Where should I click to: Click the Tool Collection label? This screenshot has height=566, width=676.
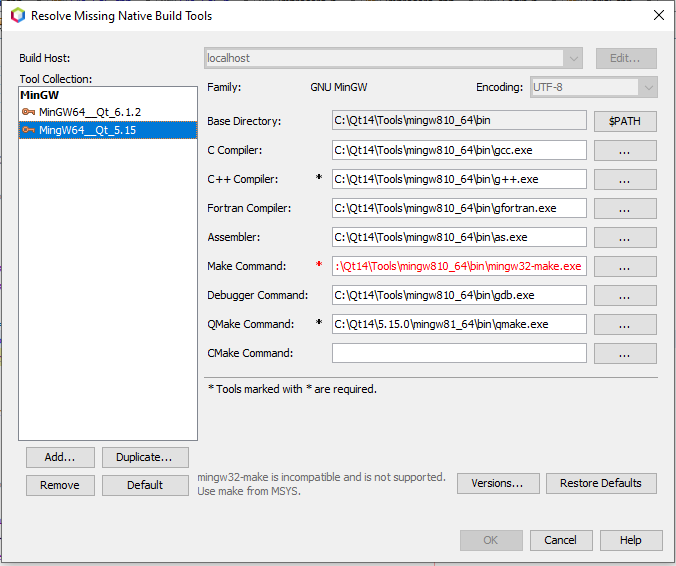(x=56, y=79)
